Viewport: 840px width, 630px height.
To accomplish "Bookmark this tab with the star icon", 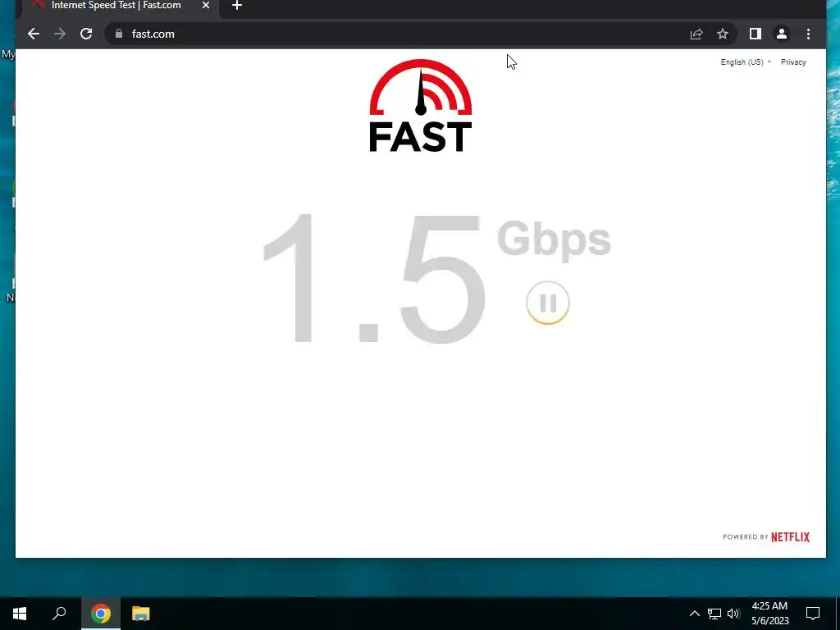I will [723, 34].
